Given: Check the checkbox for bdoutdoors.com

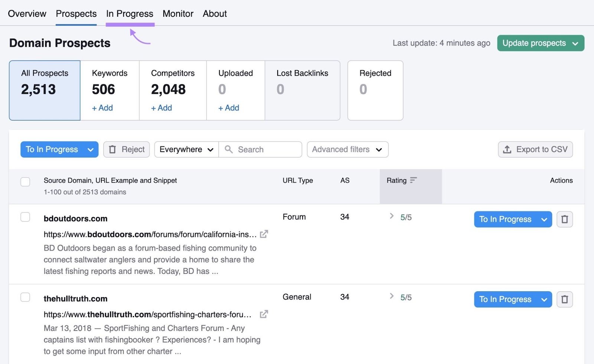Looking at the screenshot, I should pos(25,217).
